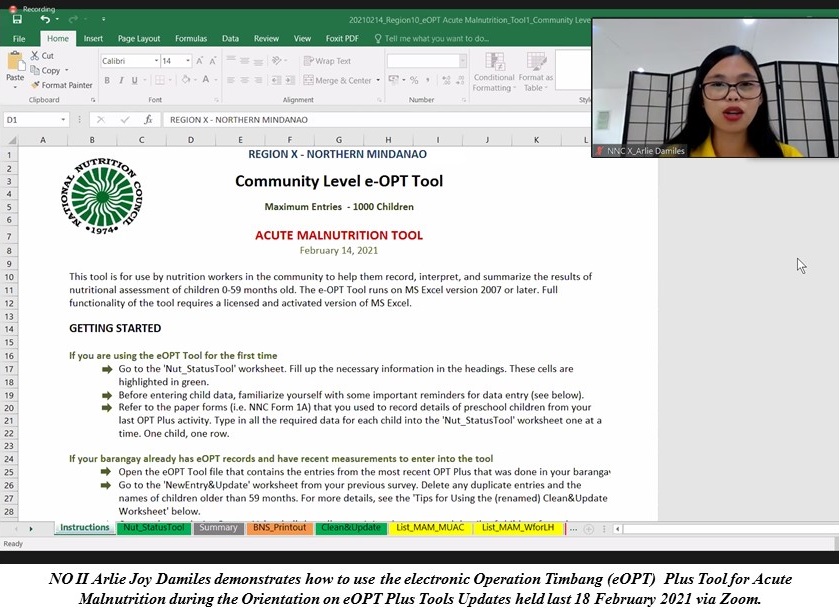The width and height of the screenshot is (839, 612).
Task: Open the Calibri font name dropdown
Action: point(155,61)
